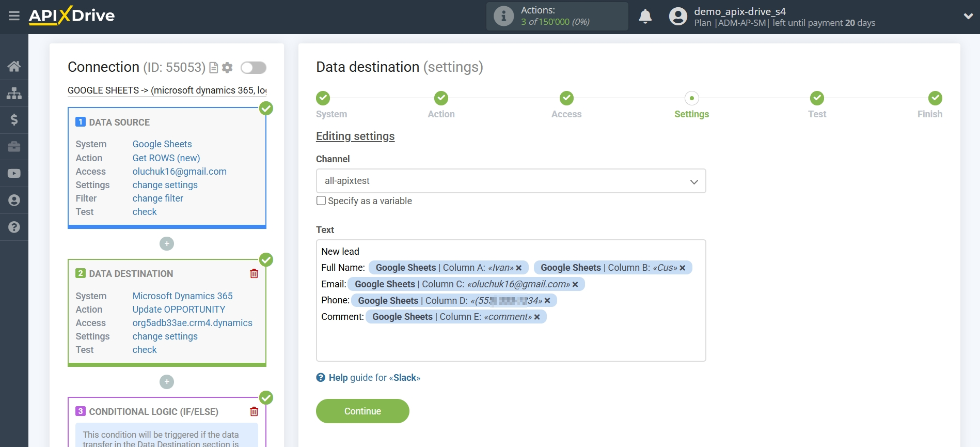Delete the Data Destination block
This screenshot has width=980, height=447.
tap(254, 274)
